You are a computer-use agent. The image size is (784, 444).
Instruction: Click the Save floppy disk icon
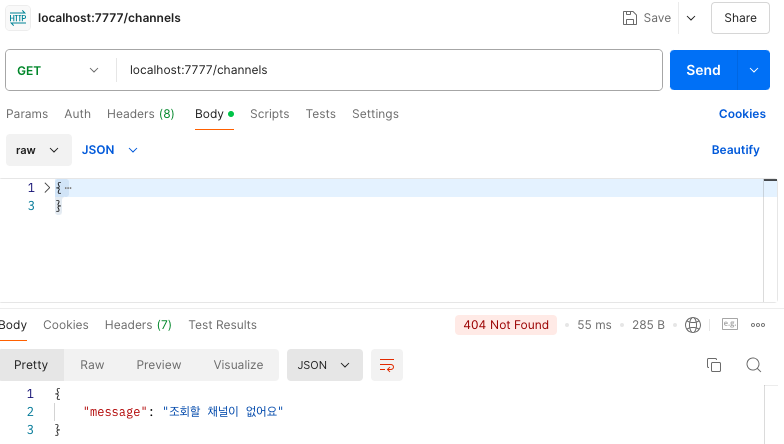pos(630,18)
